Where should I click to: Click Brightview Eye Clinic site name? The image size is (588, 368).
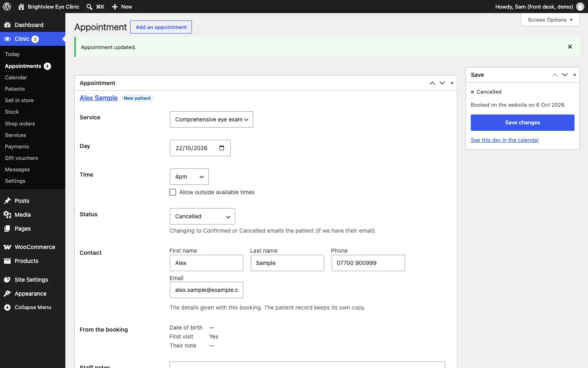tap(53, 7)
